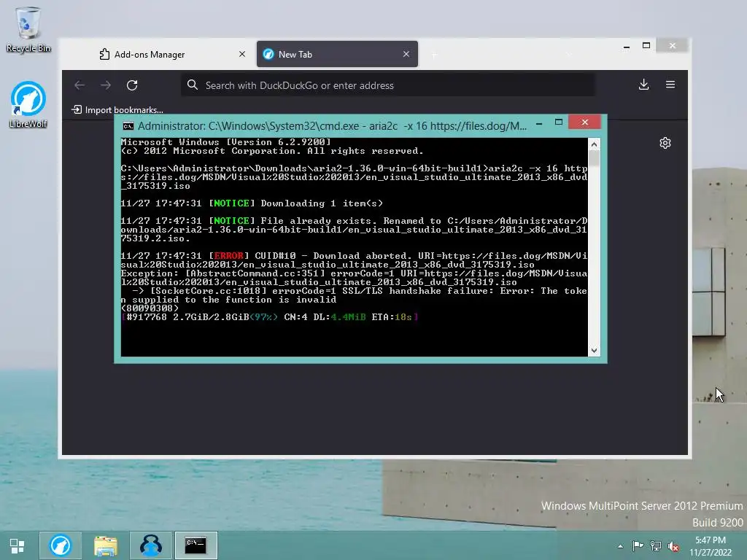The height and width of the screenshot is (560, 747).
Task: Click the blue figure app taskbar icon
Action: point(150,545)
